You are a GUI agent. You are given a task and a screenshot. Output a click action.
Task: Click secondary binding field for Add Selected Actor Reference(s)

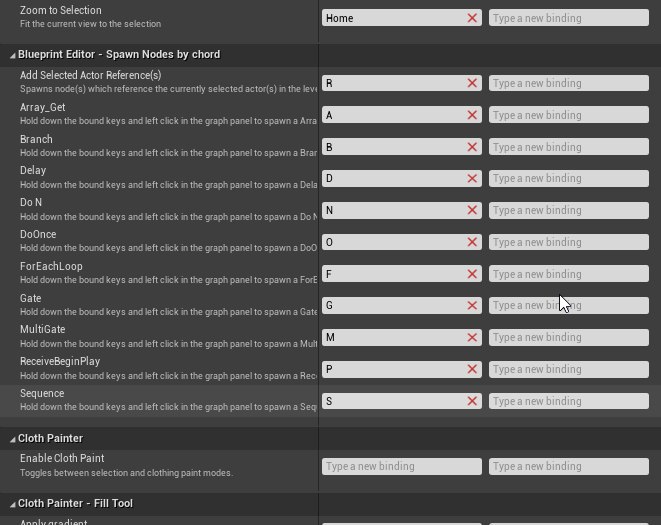(x=569, y=83)
